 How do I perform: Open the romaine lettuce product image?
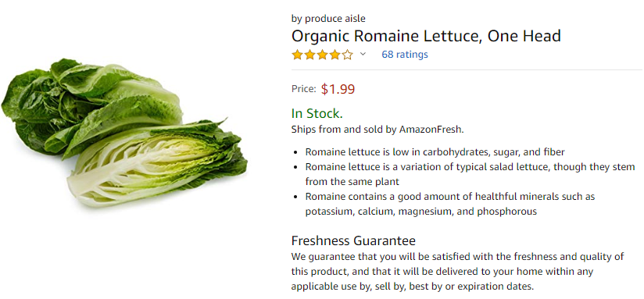[x=124, y=132]
